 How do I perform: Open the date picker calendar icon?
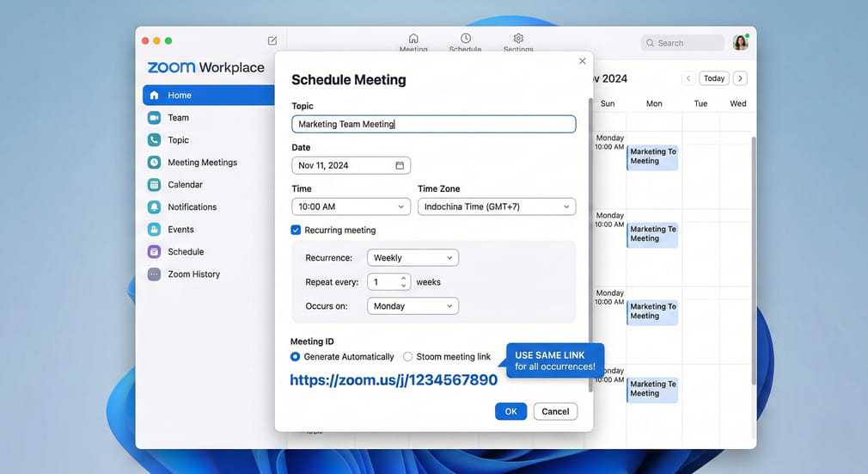click(400, 165)
